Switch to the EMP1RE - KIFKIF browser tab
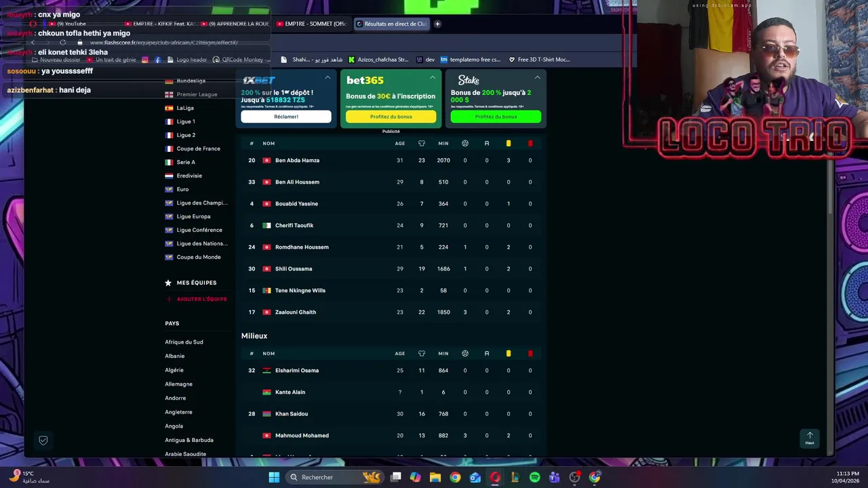The height and width of the screenshot is (488, 868). pos(160,24)
